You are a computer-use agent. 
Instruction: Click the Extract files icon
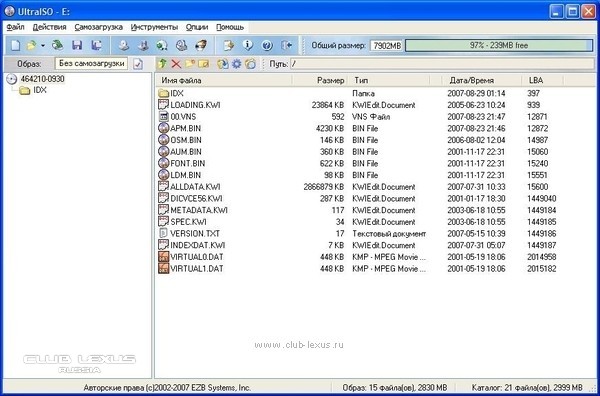(x=222, y=64)
